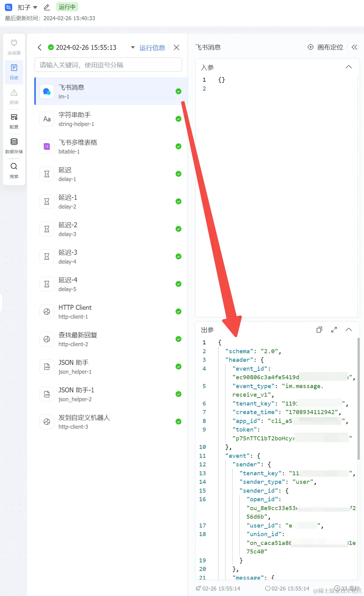Open the 配置 sidebar tab
Screen dimensions: 364x596
(x=14, y=121)
